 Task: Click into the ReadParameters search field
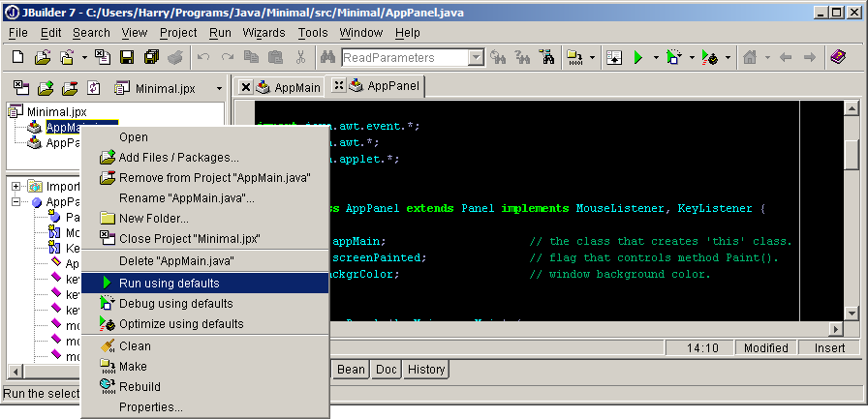405,57
